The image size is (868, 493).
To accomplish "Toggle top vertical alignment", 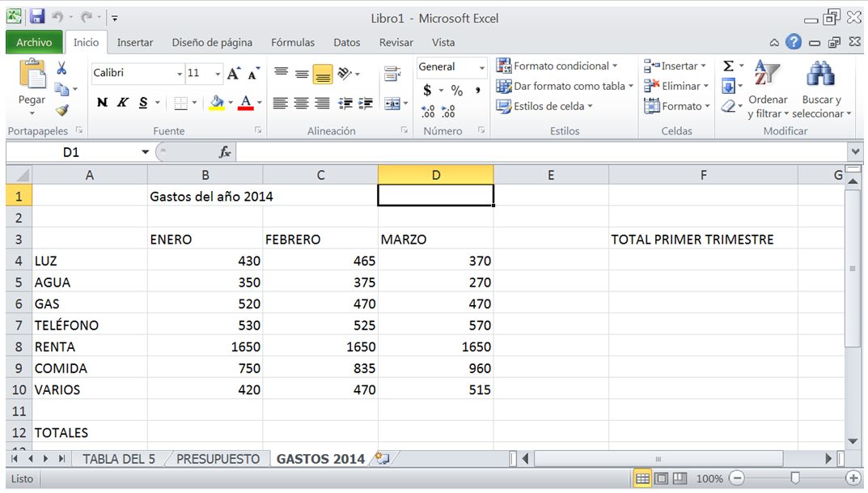I will (x=282, y=73).
